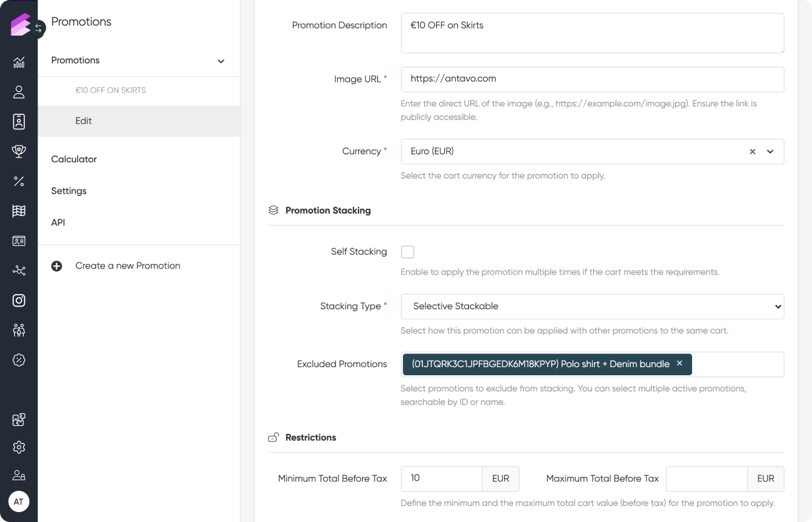Viewport: 812px width, 522px height.
Task: Open the percent sign icon in sidebar
Action: pyautogui.click(x=19, y=181)
